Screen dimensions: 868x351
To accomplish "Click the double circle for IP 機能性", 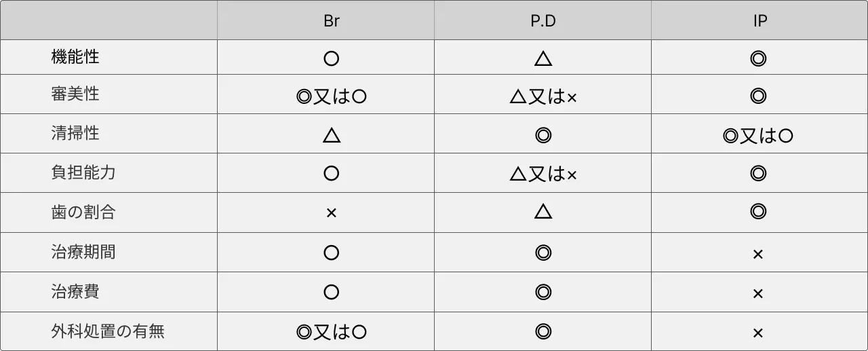I will (758, 58).
